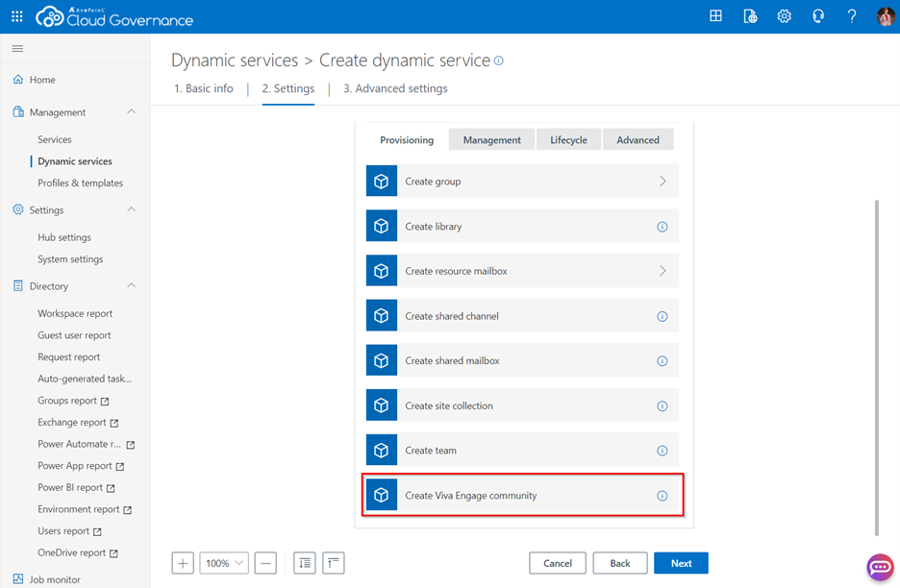Open Request report
Image resolution: width=900 pixels, height=588 pixels.
click(x=69, y=357)
